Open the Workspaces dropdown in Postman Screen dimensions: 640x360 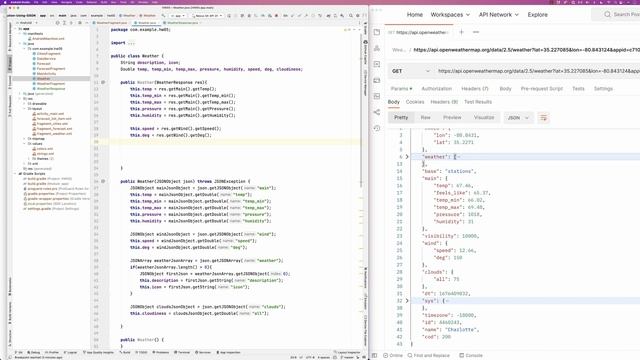coord(450,15)
